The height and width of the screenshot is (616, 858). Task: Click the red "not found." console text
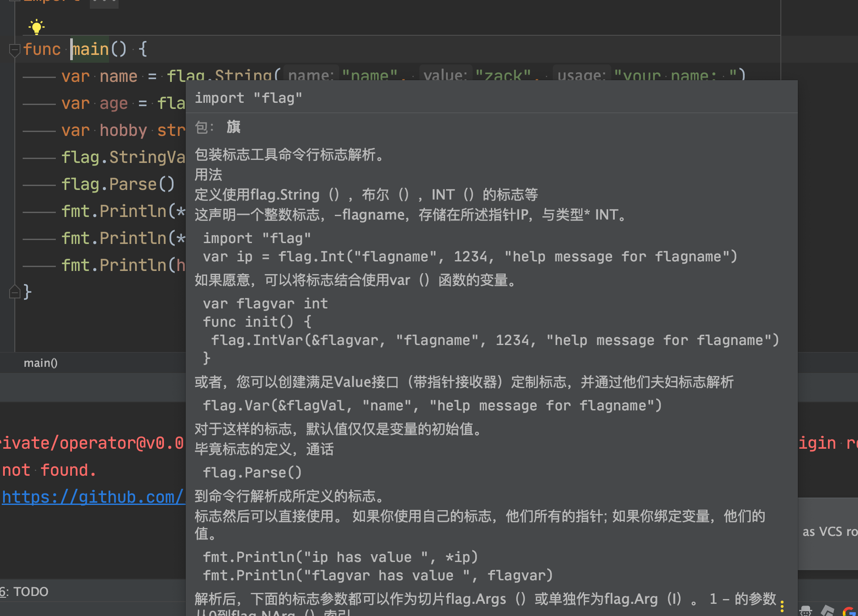[x=49, y=470]
